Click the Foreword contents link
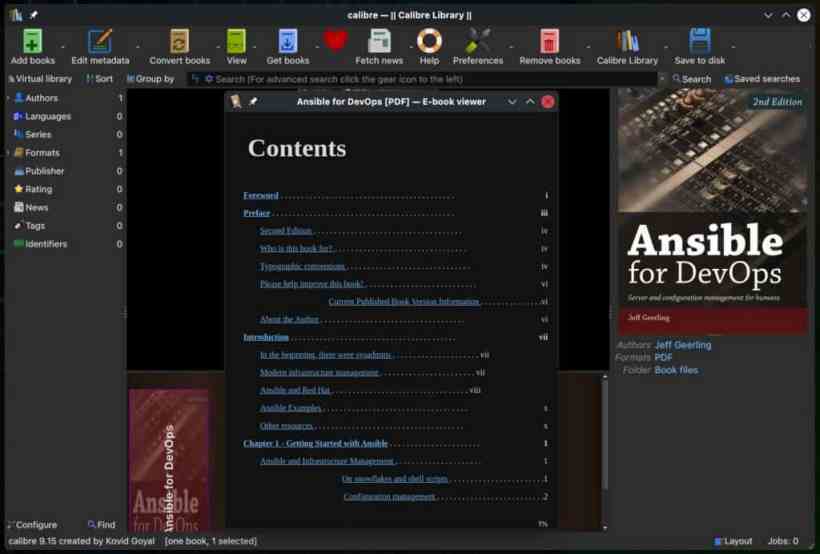Viewport: 820px width, 554px height. 260,196
